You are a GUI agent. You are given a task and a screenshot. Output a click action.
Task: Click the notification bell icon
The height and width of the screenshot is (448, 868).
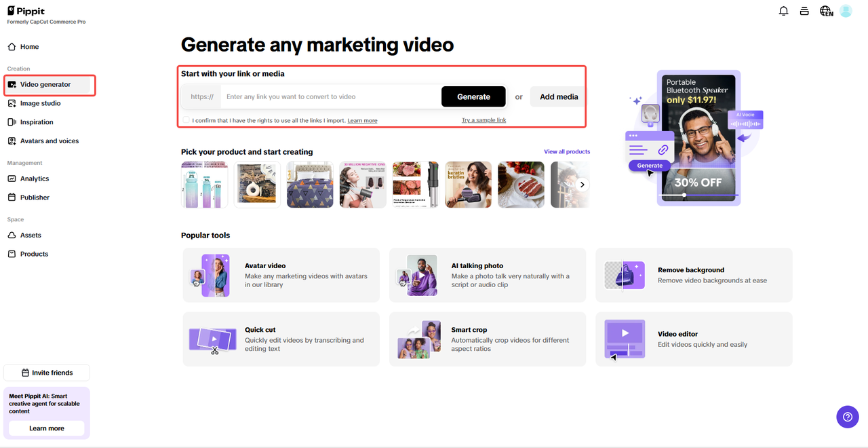pyautogui.click(x=783, y=11)
